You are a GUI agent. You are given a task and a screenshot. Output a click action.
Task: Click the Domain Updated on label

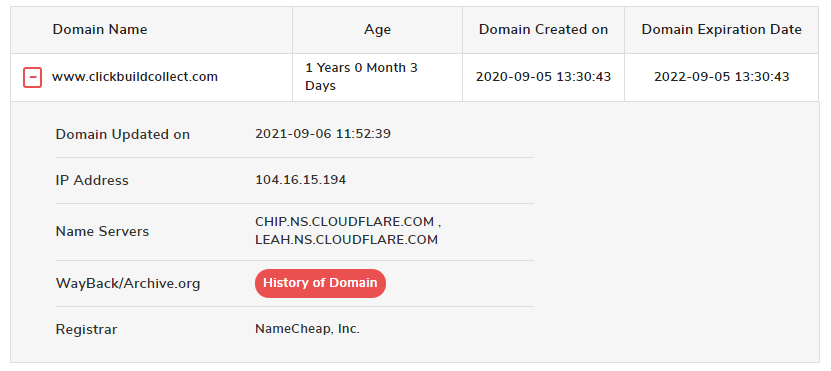[122, 135]
